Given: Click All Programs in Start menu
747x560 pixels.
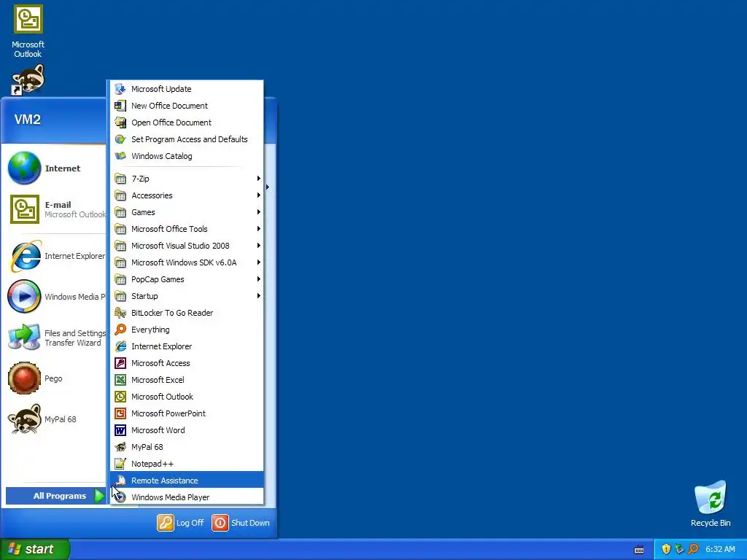Looking at the screenshot, I should tap(55, 496).
